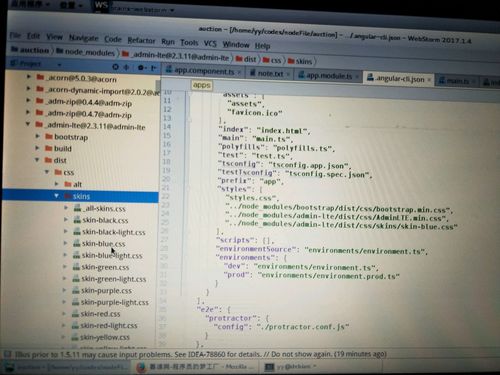Screen dimensions: 500x375
Task: Click the skin-red.css file icon
Action: pos(75,314)
